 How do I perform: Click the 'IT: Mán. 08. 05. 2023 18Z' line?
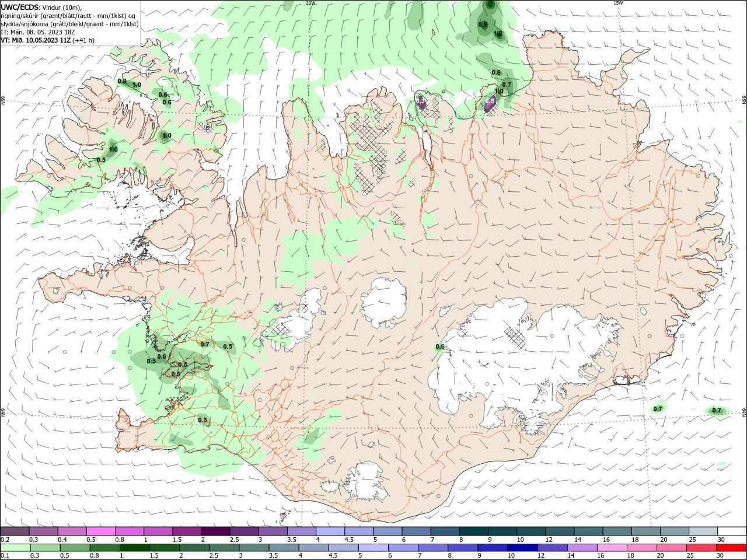[x=38, y=32]
